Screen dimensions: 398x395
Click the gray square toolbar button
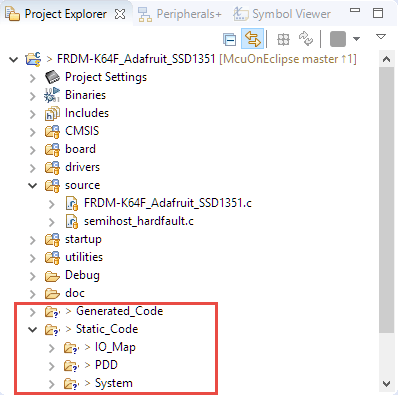(x=338, y=39)
